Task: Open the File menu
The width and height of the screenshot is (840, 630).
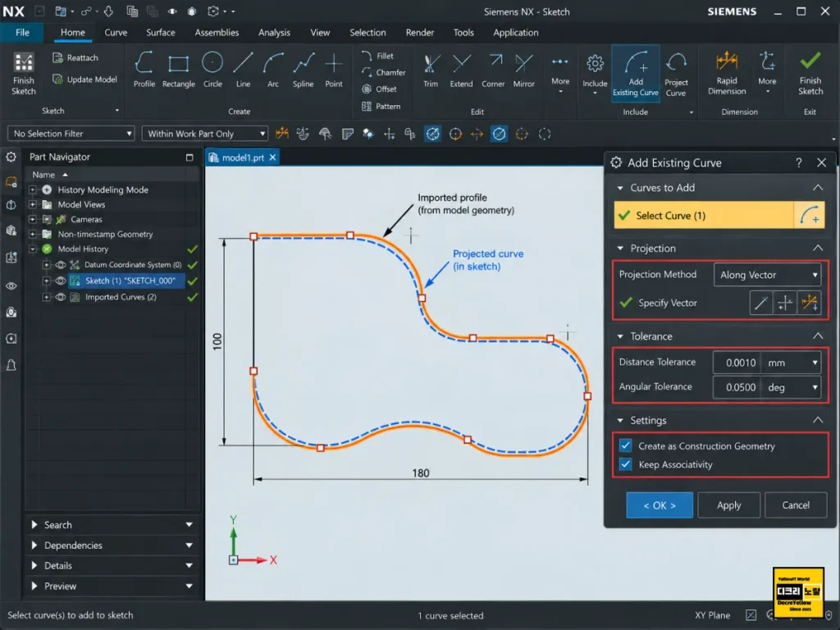Action: tap(22, 32)
